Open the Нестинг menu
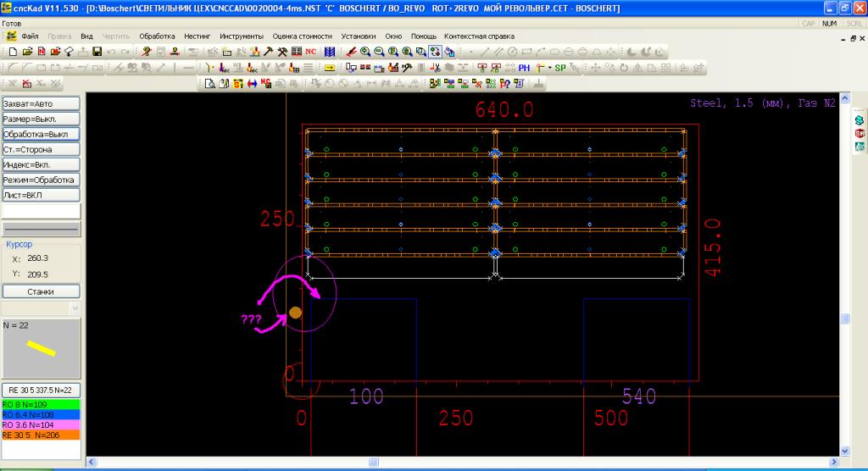Viewport: 868px width, 471px height. (197, 36)
